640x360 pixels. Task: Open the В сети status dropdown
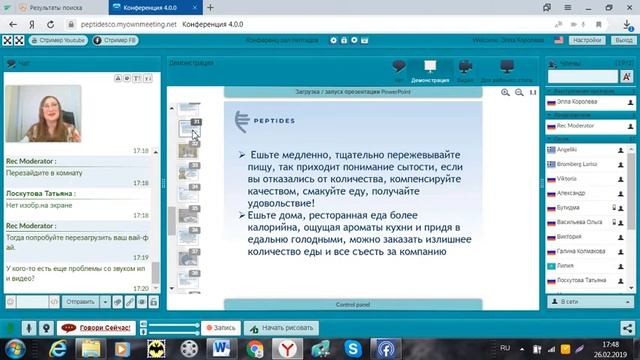(591, 302)
